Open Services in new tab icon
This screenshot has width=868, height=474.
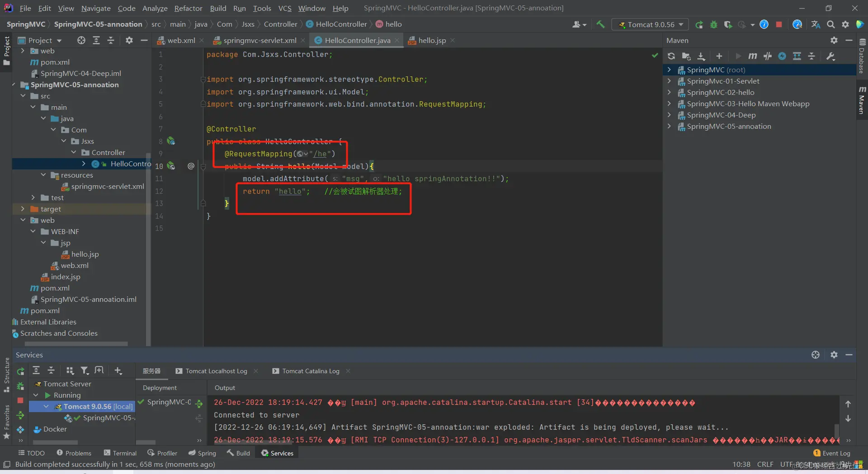(x=99, y=371)
